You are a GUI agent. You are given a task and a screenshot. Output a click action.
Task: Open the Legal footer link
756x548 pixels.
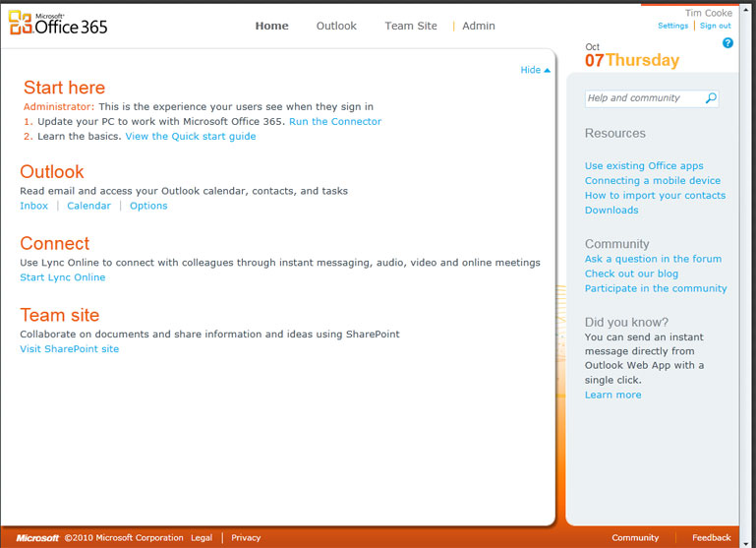(202, 538)
